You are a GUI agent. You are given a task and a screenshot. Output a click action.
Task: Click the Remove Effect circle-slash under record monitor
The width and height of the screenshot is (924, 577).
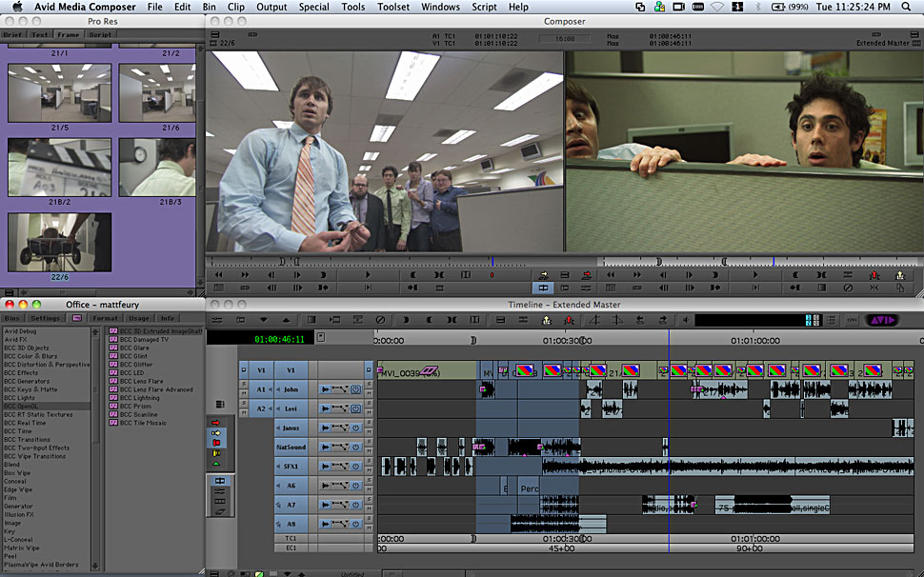click(x=848, y=288)
